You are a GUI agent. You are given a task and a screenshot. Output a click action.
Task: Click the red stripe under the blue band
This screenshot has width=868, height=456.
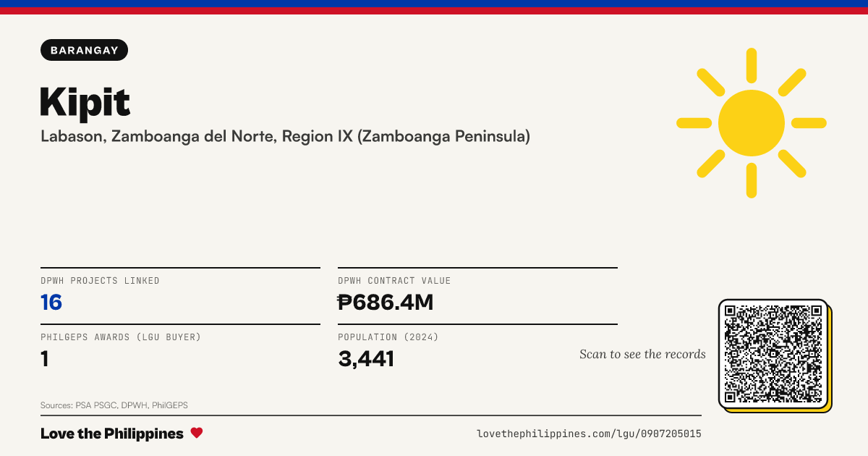pos(434,11)
